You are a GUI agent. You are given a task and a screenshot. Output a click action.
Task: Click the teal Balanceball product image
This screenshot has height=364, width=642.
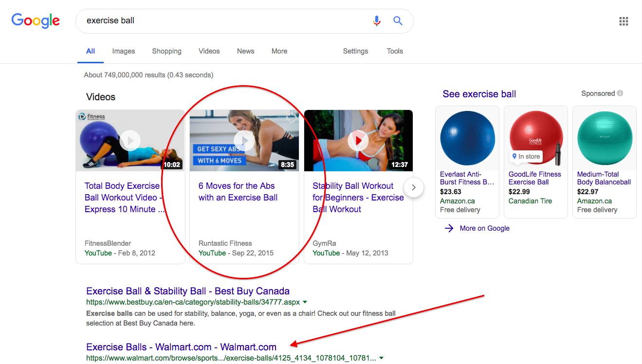[605, 138]
